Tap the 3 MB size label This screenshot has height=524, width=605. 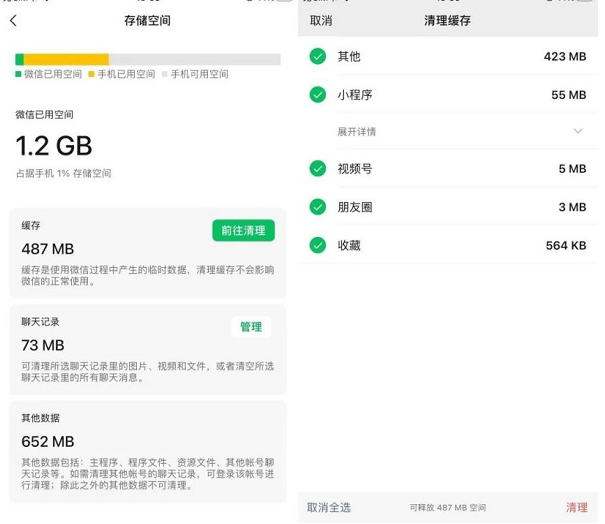tap(572, 207)
